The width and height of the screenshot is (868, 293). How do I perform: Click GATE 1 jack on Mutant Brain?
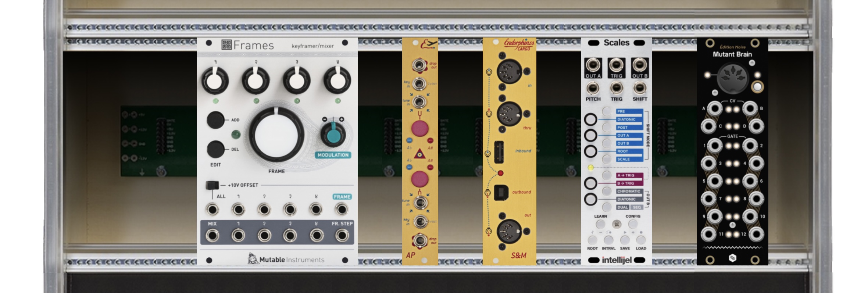715,146
